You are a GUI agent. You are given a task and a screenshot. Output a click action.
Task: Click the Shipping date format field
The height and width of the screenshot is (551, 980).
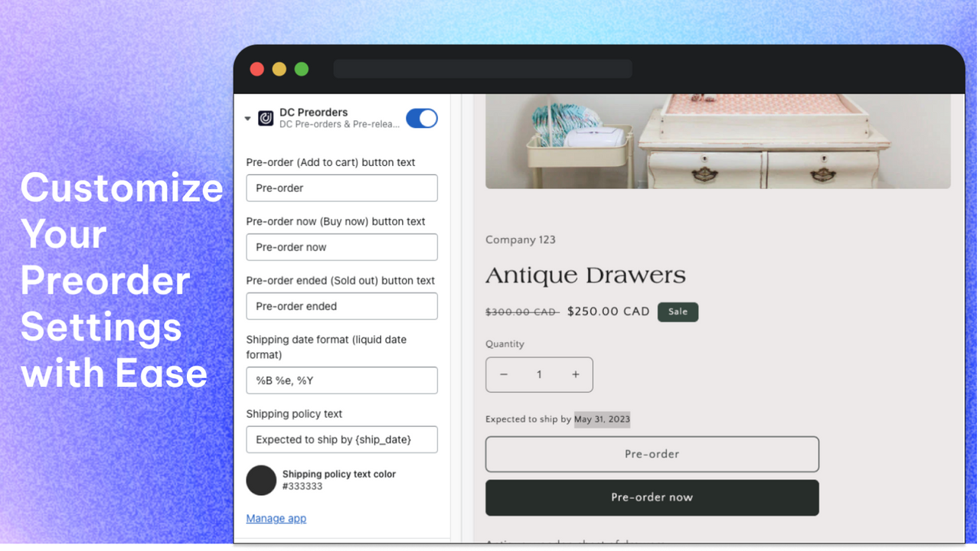point(341,380)
